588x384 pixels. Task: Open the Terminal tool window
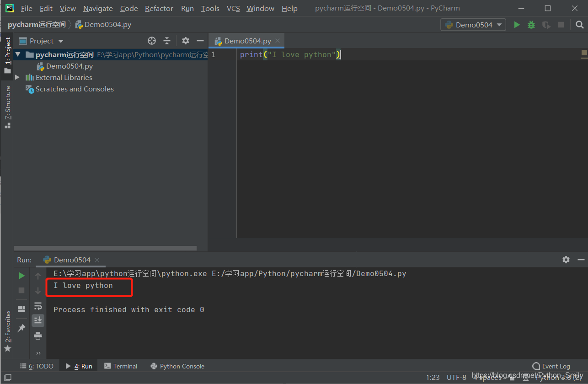121,366
